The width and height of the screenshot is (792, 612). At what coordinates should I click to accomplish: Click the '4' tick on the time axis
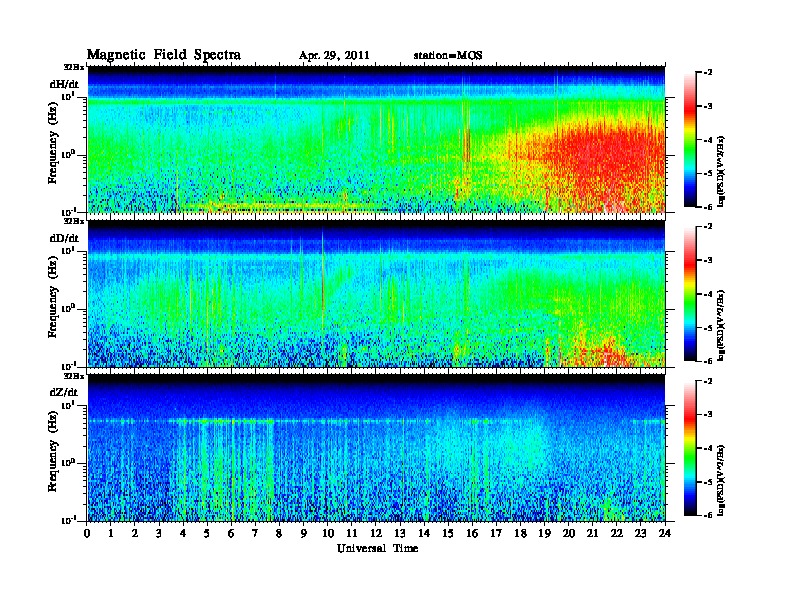183,533
